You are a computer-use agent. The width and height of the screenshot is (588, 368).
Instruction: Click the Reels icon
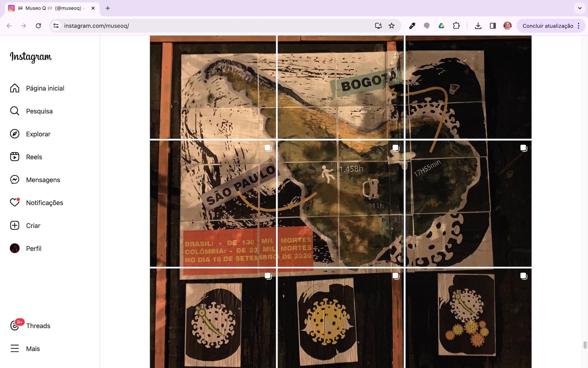click(x=15, y=157)
